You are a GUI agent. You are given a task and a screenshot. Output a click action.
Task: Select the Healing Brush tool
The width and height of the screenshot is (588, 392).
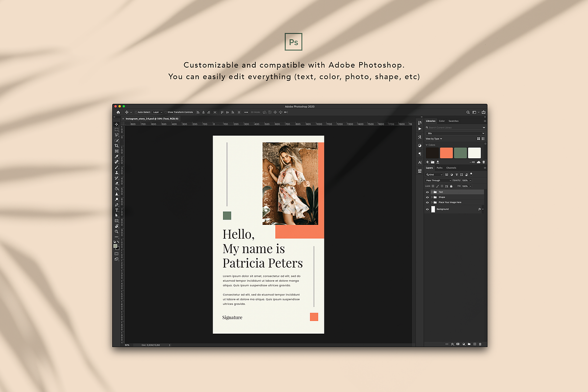tap(118, 162)
